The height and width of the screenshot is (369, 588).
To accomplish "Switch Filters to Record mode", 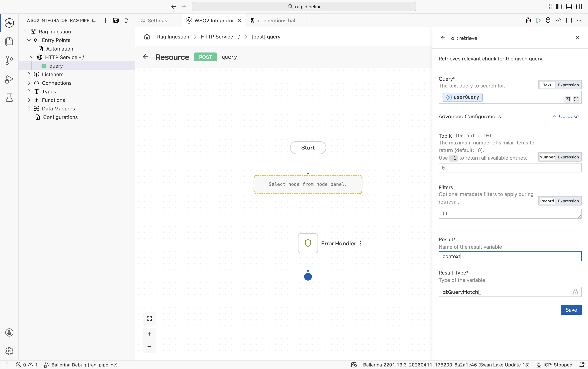I will click(547, 201).
